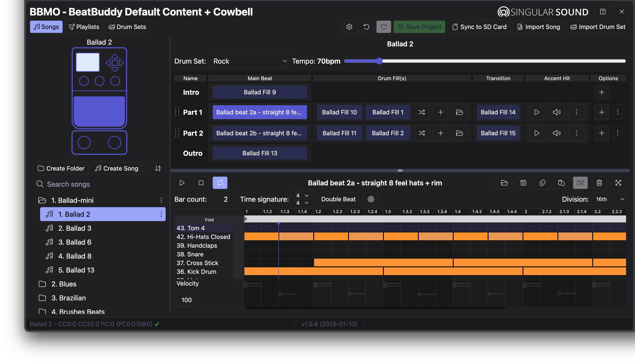Click the trash icon in beat editor
The image size is (635, 364).
pos(599,183)
